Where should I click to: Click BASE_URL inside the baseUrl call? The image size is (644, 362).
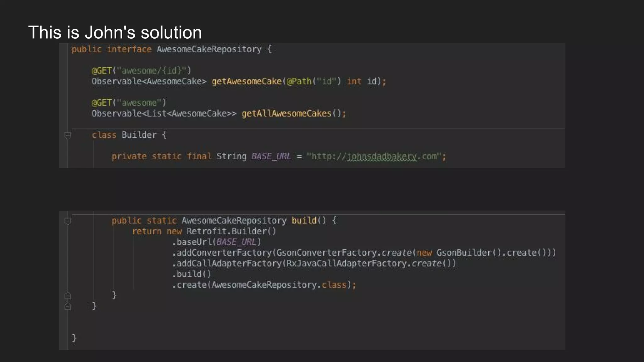click(236, 242)
